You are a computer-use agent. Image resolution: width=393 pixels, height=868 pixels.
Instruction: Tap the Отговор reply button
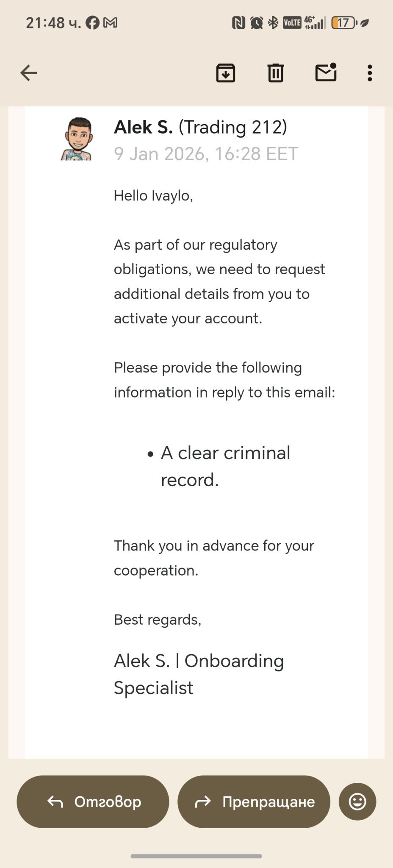(x=93, y=801)
